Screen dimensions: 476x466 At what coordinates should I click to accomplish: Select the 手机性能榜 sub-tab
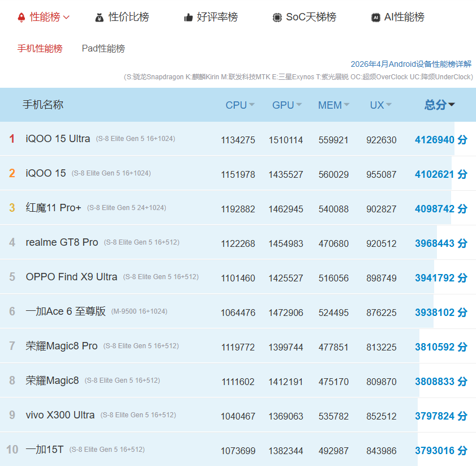coord(40,48)
